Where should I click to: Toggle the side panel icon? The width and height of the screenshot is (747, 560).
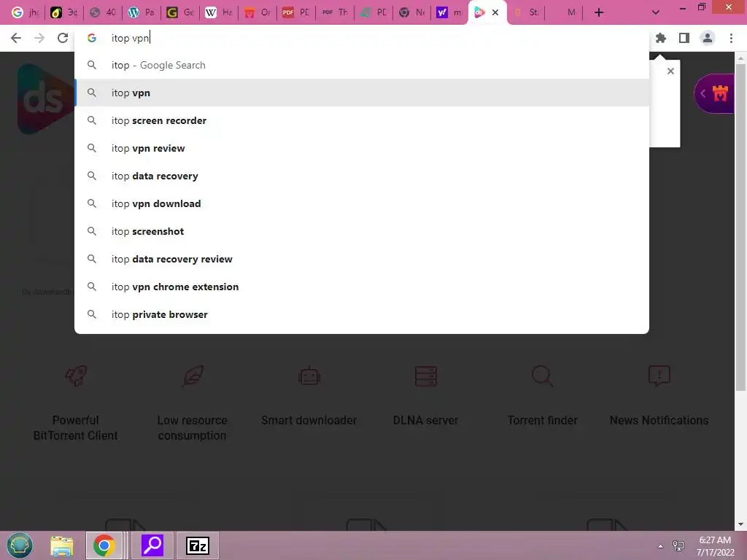[684, 38]
